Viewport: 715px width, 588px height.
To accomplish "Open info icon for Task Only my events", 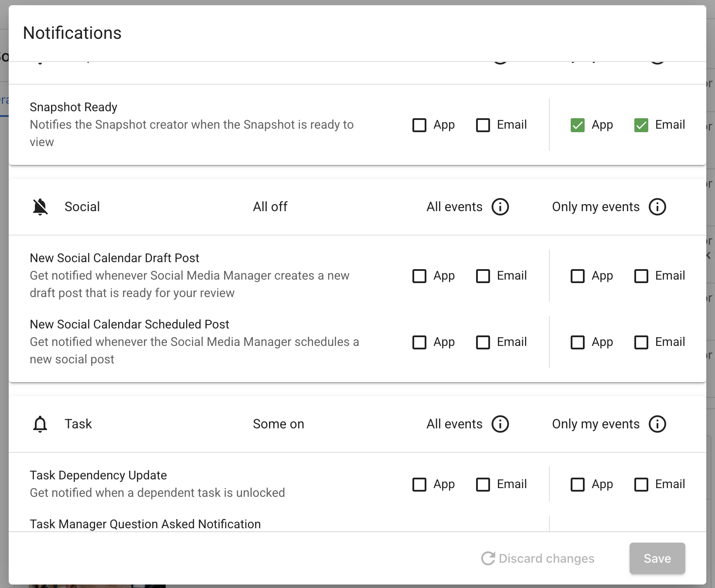I will tap(657, 424).
